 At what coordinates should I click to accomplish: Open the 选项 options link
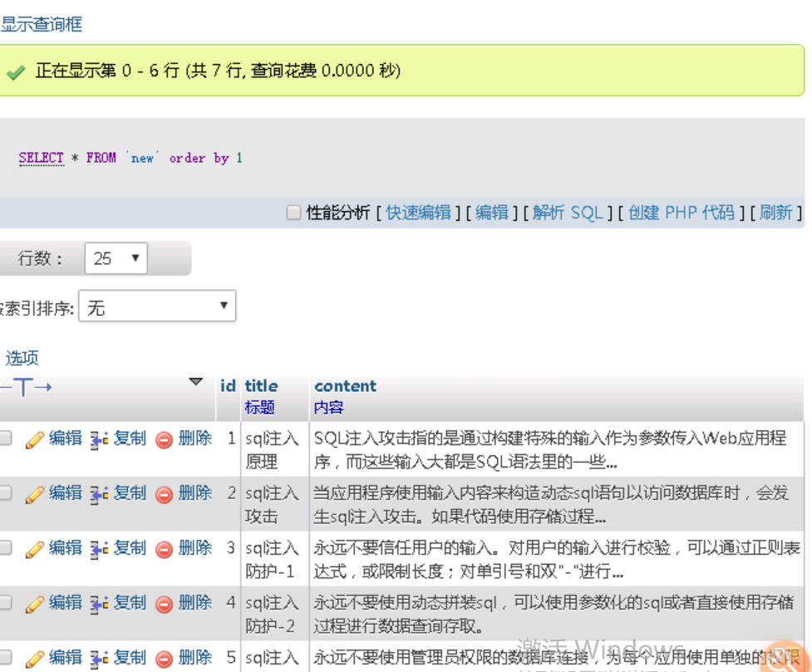[x=22, y=358]
